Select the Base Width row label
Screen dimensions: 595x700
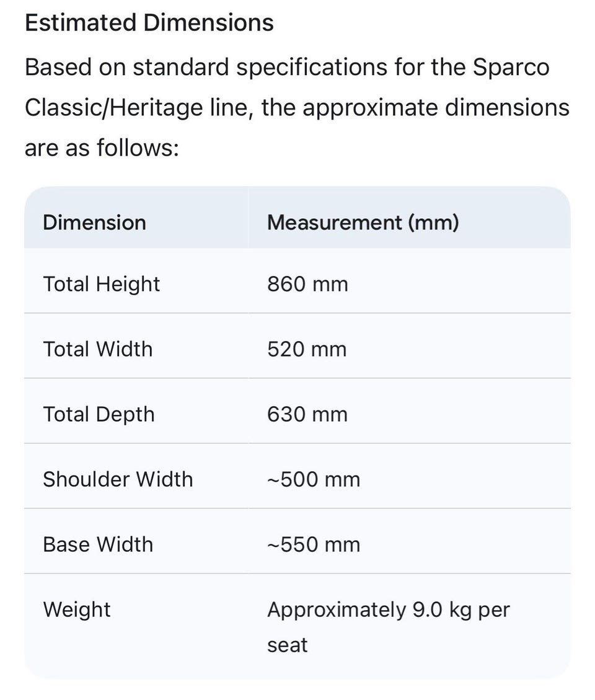point(98,544)
